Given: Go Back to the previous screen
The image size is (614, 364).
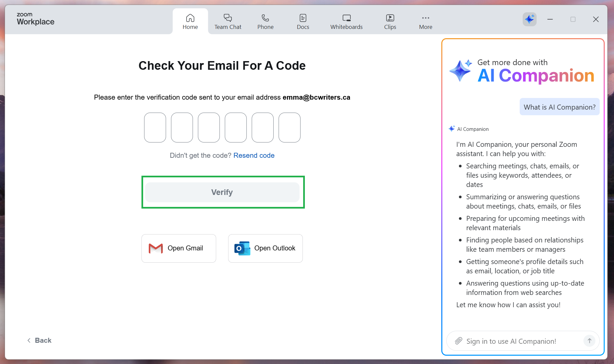Looking at the screenshot, I should tap(39, 340).
